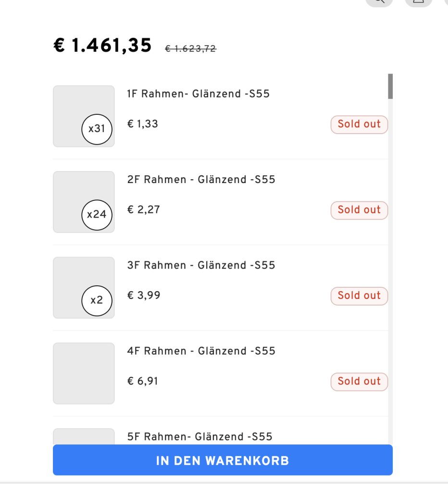Image resolution: width=448 pixels, height=492 pixels.
Task: Click the x31 quantity badge
Action: tap(97, 129)
